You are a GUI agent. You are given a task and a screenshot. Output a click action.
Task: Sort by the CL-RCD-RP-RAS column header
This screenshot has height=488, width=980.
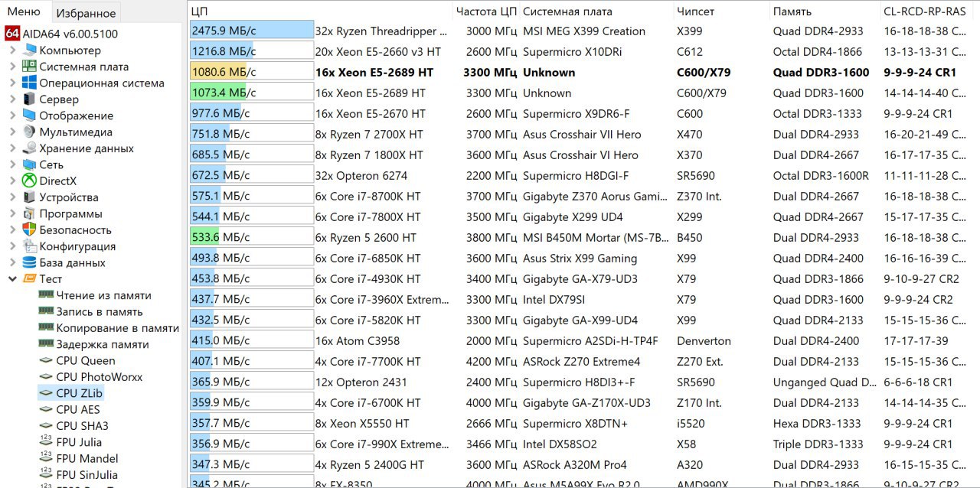pos(929,11)
